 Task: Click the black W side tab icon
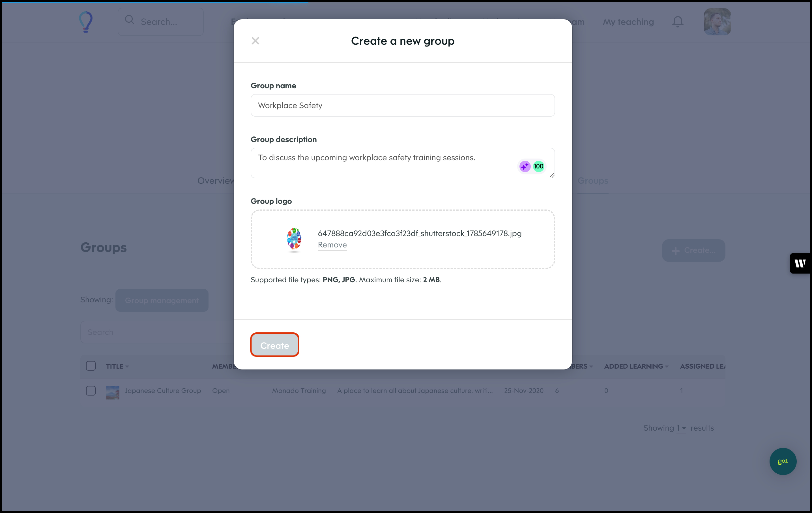(x=800, y=263)
